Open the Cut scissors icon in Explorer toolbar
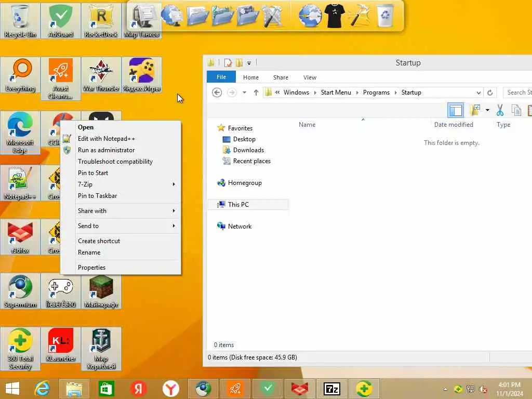Image resolution: width=532 pixels, height=399 pixels. pos(500,110)
